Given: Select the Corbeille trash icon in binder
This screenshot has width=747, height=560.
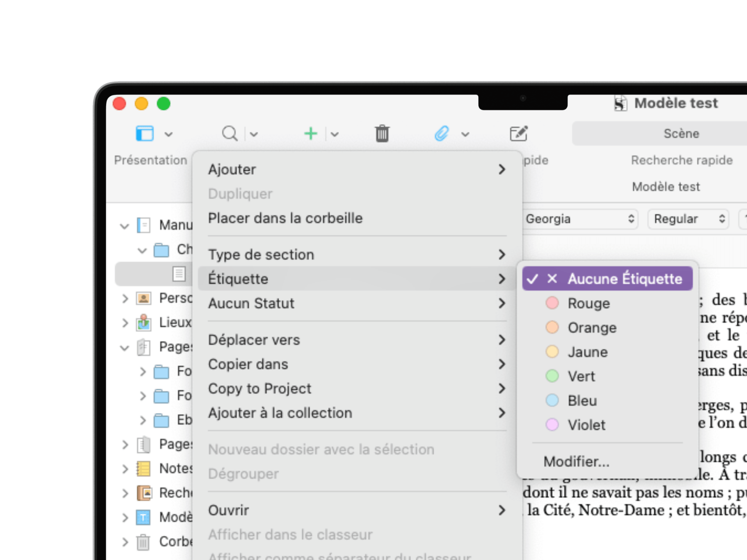Looking at the screenshot, I should coord(143,542).
